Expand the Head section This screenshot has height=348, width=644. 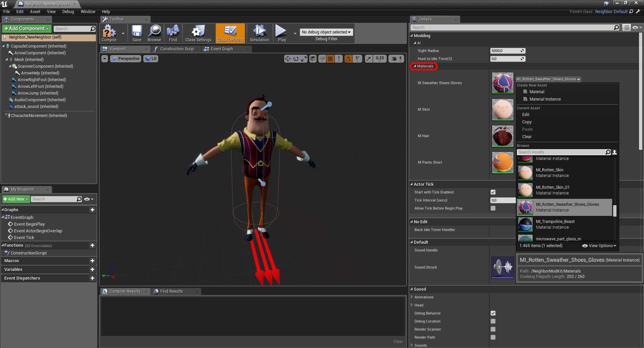[x=412, y=305]
